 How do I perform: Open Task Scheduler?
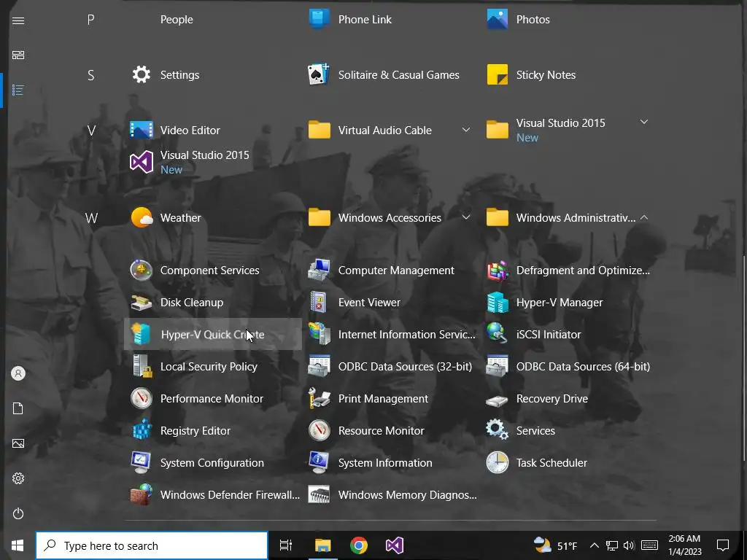point(569,462)
